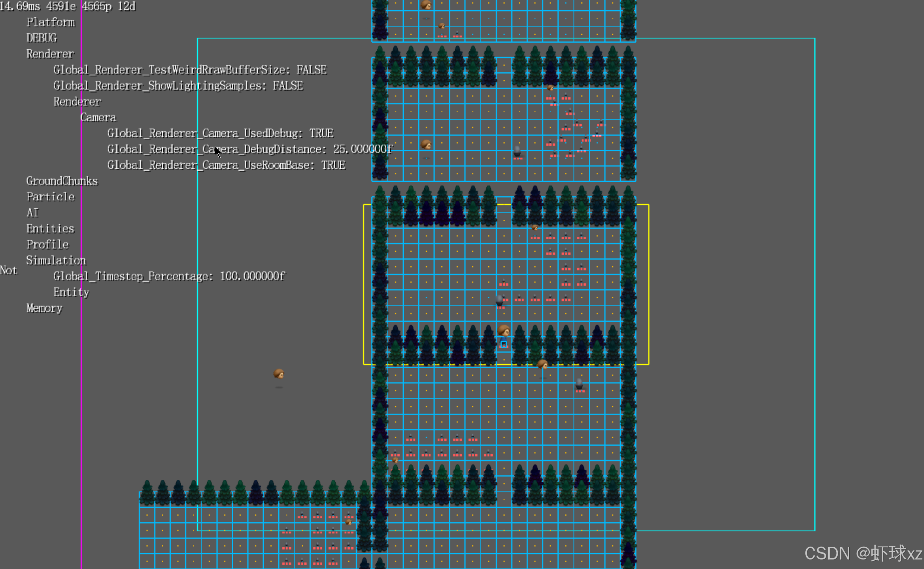Viewport: 924px width, 569px height.
Task: Select the dark monster figure below the yellow room
Action: (x=579, y=384)
